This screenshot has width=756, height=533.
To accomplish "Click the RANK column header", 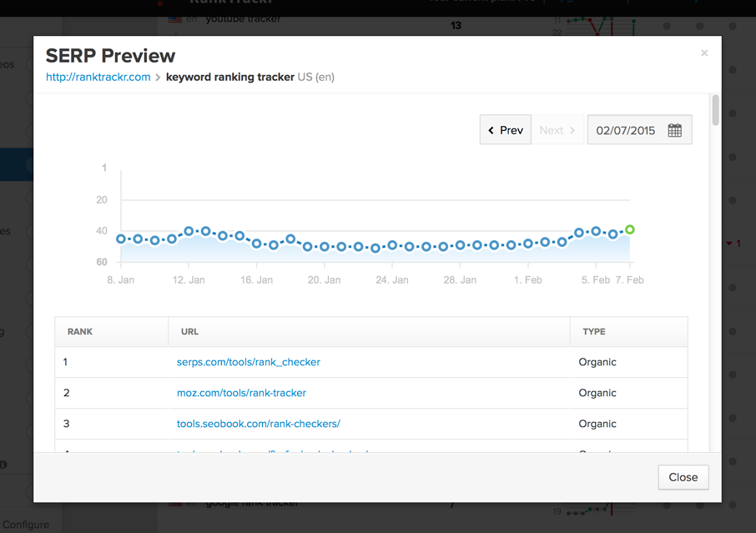I will pos(111,331).
